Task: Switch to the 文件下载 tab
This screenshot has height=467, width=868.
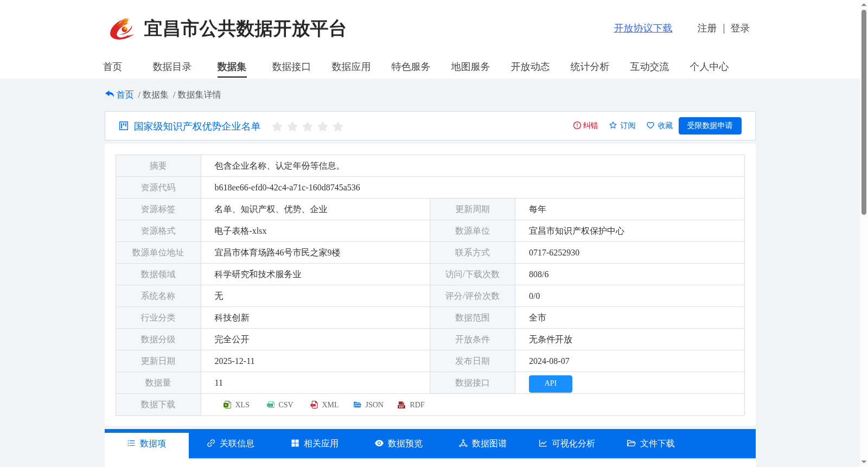Action: pyautogui.click(x=651, y=444)
